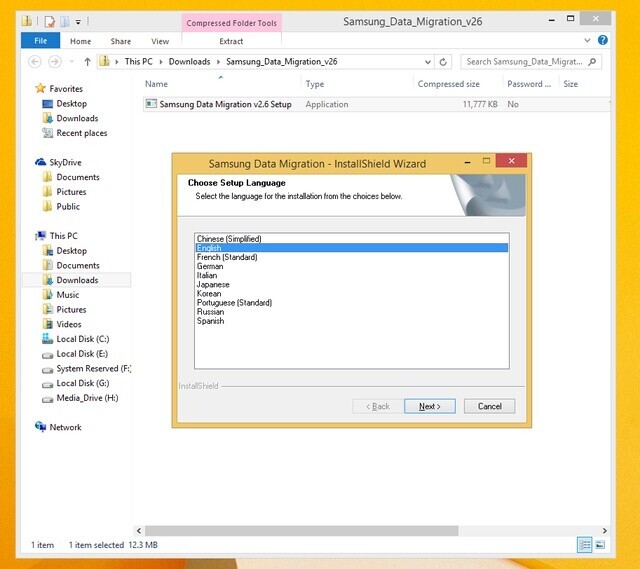Switch to details view icon in status bar
The width and height of the screenshot is (640, 569).
click(584, 545)
